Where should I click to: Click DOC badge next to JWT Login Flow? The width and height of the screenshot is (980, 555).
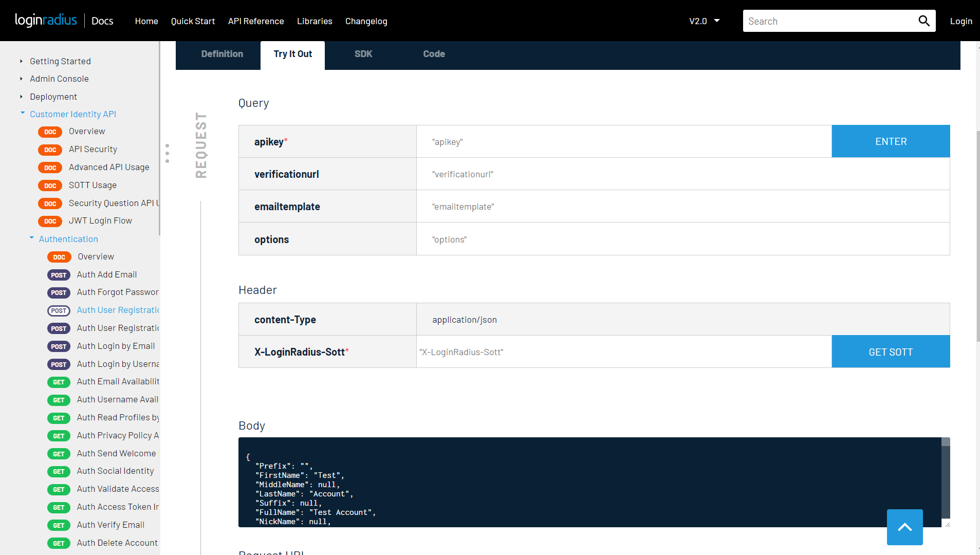tap(50, 221)
